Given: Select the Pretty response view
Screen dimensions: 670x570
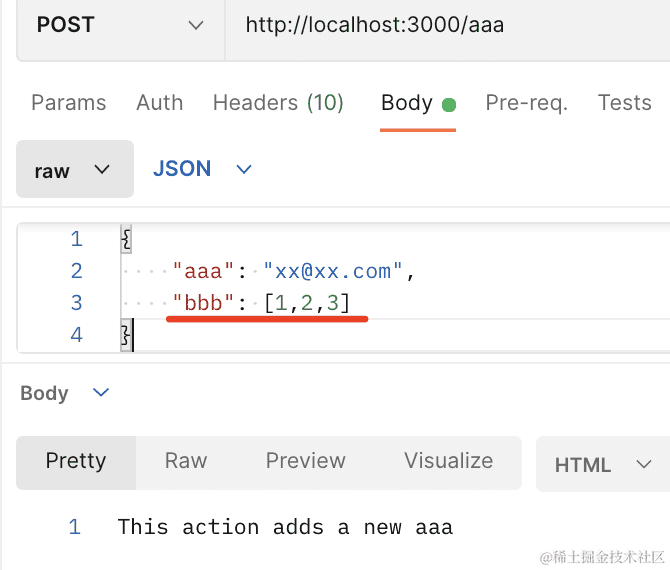Looking at the screenshot, I should pyautogui.click(x=76, y=461).
